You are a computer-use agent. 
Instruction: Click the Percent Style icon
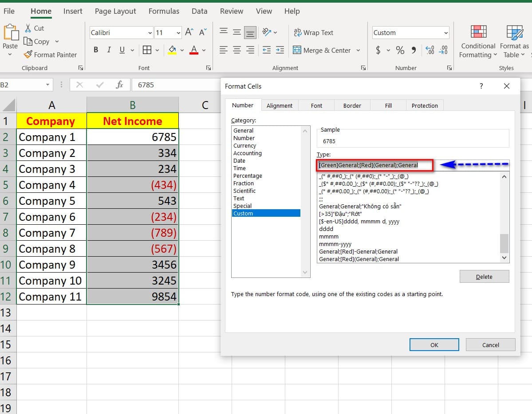coord(400,50)
